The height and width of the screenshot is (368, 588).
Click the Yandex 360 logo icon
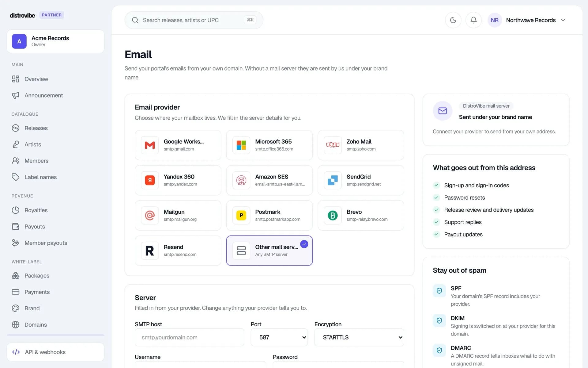click(150, 180)
